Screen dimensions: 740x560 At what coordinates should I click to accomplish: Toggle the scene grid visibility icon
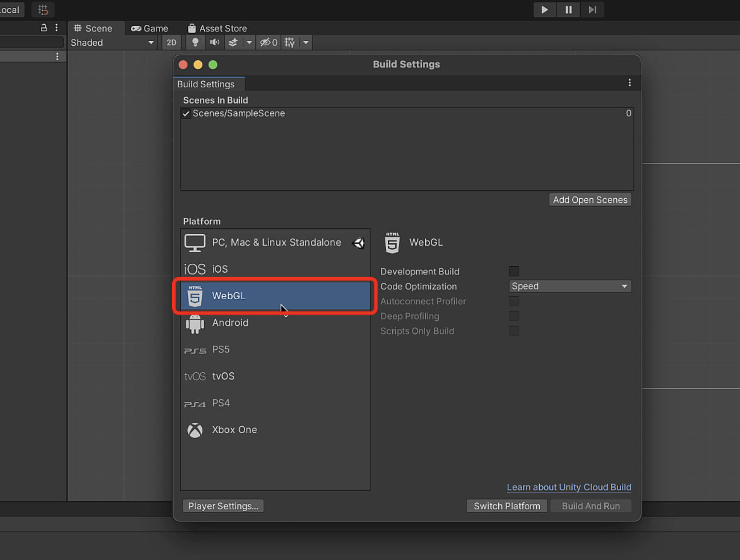[290, 43]
